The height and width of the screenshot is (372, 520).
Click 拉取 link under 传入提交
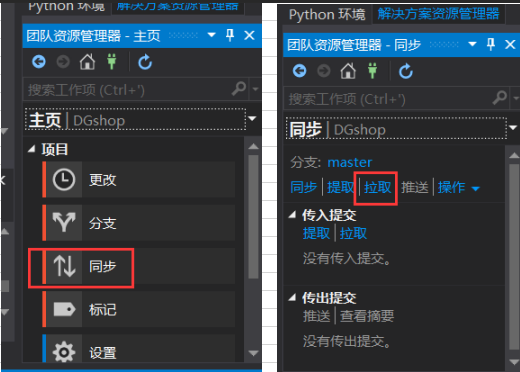click(x=353, y=233)
